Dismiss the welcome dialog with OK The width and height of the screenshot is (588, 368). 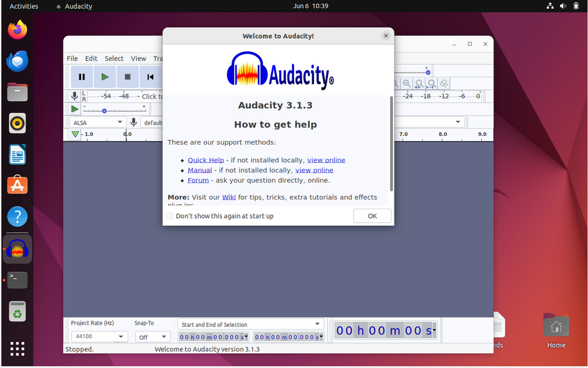pyautogui.click(x=372, y=216)
